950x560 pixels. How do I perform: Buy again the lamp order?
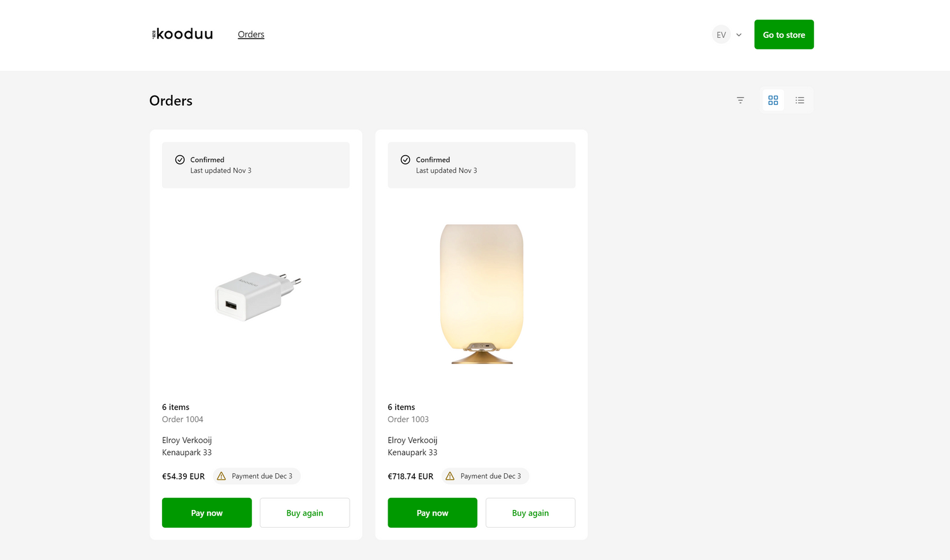530,513
